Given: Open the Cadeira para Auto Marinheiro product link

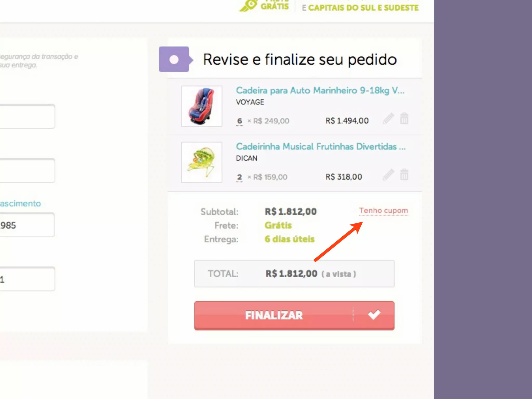Looking at the screenshot, I should tap(320, 90).
